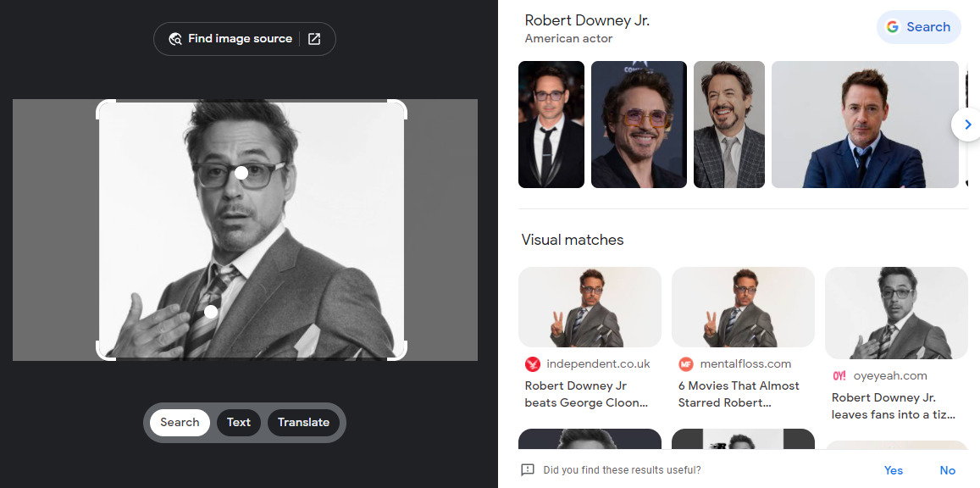Open partially visible bottom-left visual match thumbnail
This screenshot has width=980, height=488.
(x=590, y=439)
